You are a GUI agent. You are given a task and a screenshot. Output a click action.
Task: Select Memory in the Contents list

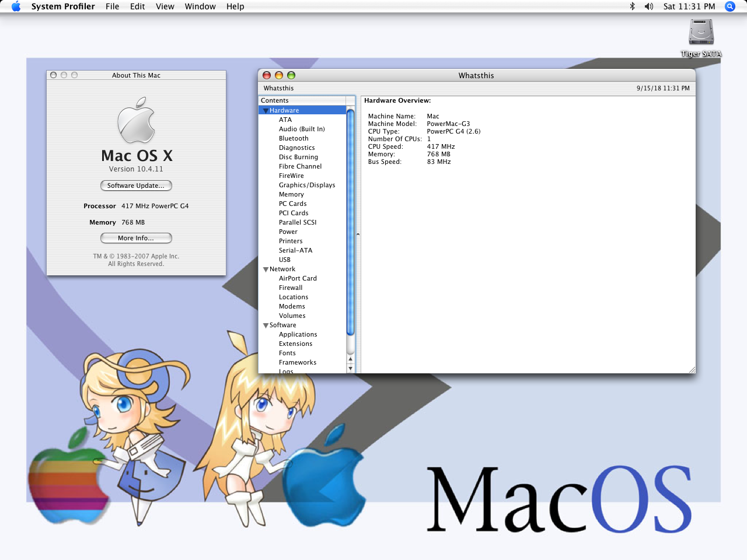click(x=291, y=194)
